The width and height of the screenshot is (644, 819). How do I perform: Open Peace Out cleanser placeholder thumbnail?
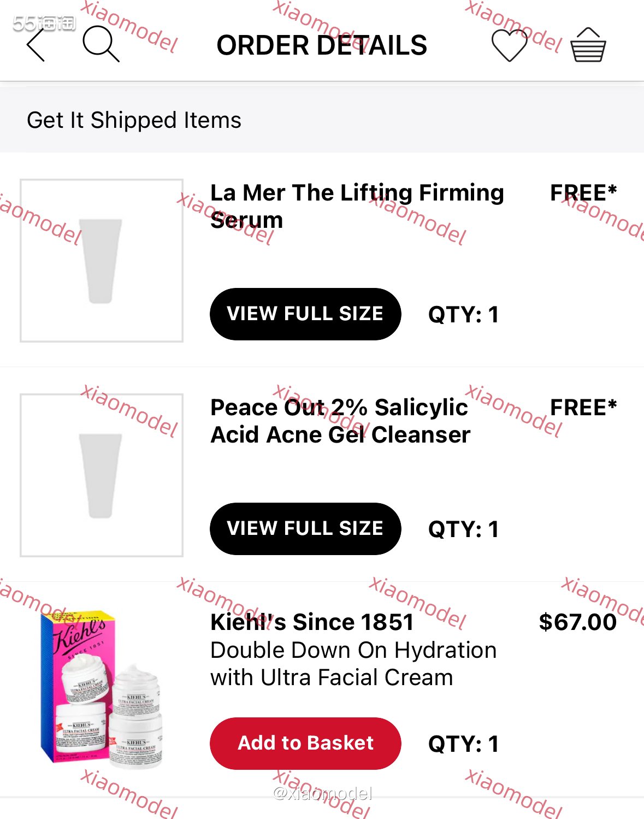[102, 475]
